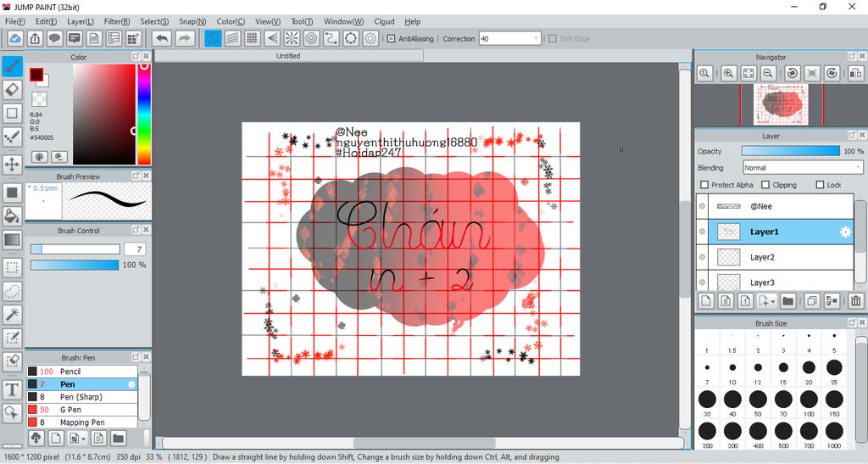The width and height of the screenshot is (868, 464).
Task: Click the Navigator canvas thumbnail
Action: click(x=781, y=104)
